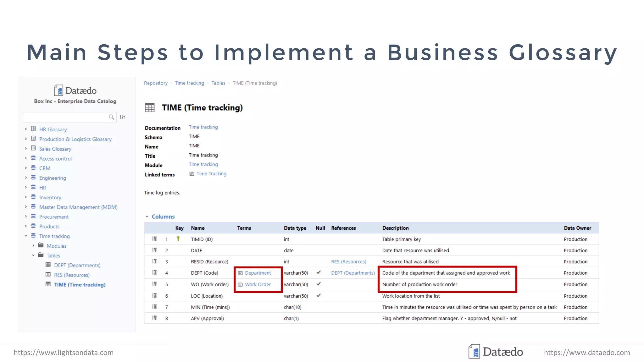Click the column icon in APV row
This screenshot has height=362, width=644.
[155, 318]
